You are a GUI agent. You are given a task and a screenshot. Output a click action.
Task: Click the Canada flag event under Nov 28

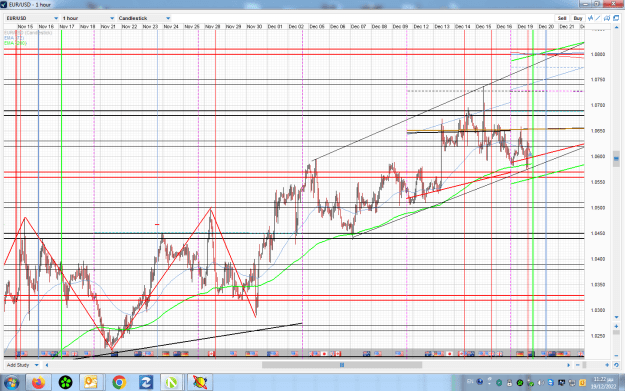click(x=211, y=354)
